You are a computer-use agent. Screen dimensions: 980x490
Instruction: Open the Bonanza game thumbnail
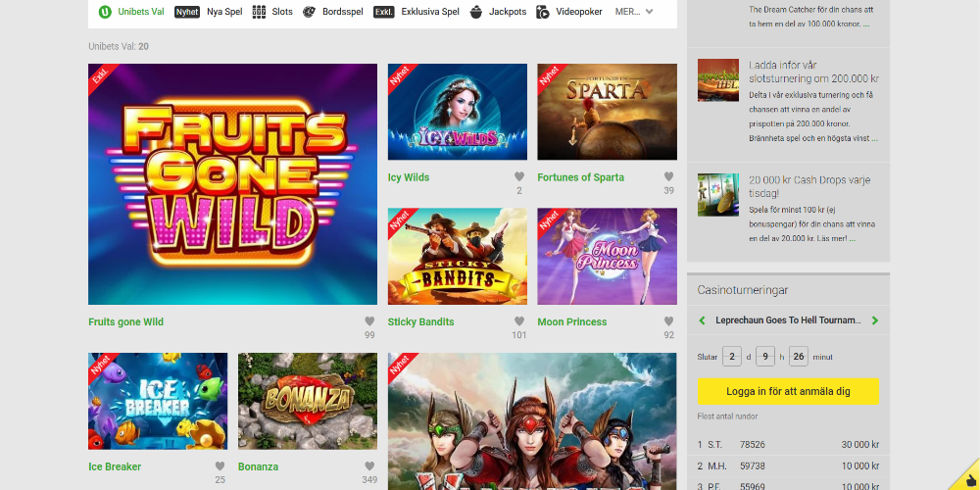(x=308, y=401)
